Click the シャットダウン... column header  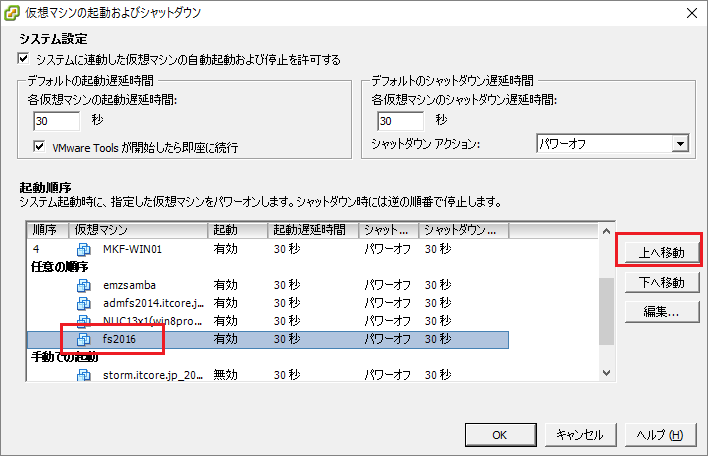464,230
